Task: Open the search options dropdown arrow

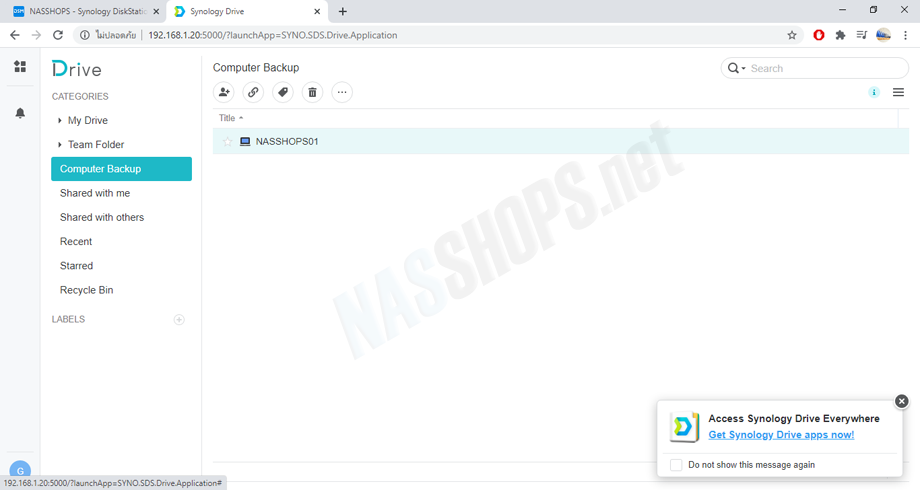Action: click(743, 69)
